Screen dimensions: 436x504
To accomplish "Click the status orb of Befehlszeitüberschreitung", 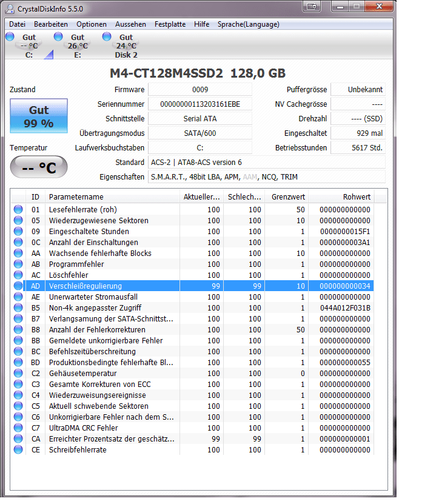I will 18,352.
